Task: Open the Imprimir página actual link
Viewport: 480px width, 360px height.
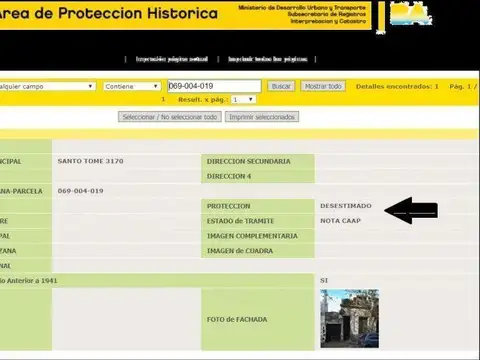Action: 172,59
